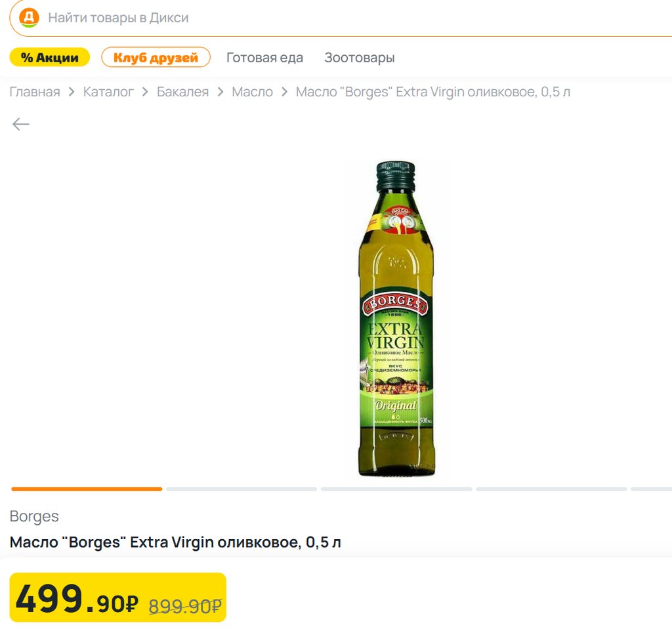The width and height of the screenshot is (672, 631).
Task: Open the "Каталог" breadcrumb link
Action: click(108, 92)
